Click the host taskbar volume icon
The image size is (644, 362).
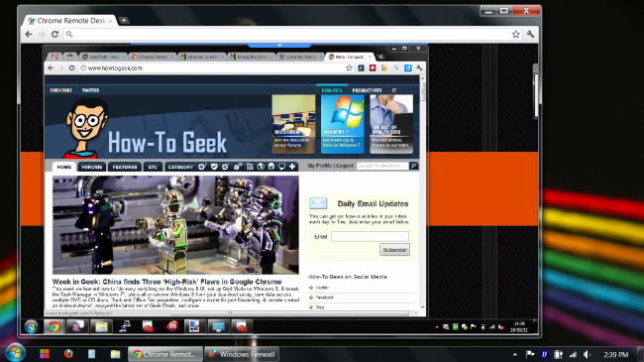pyautogui.click(x=587, y=354)
